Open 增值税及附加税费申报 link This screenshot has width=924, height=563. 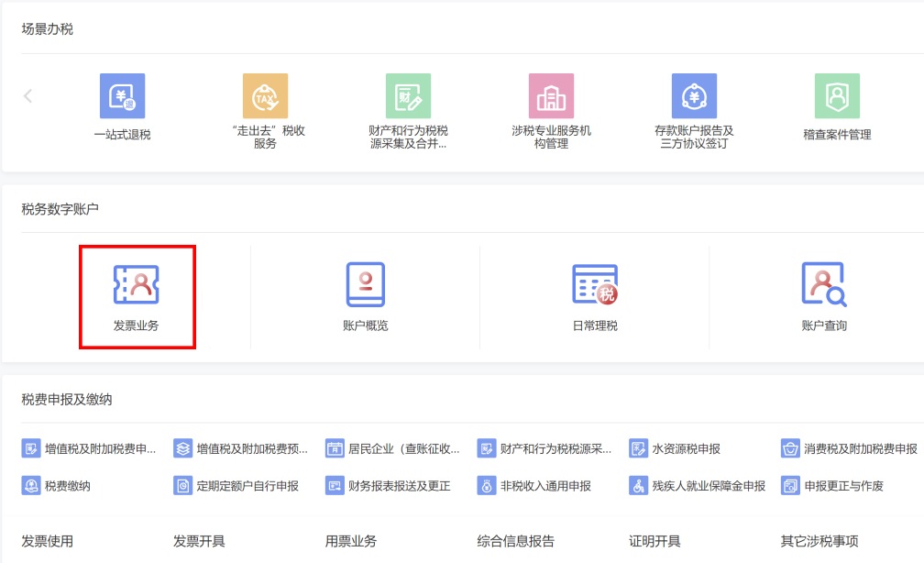pyautogui.click(x=89, y=449)
